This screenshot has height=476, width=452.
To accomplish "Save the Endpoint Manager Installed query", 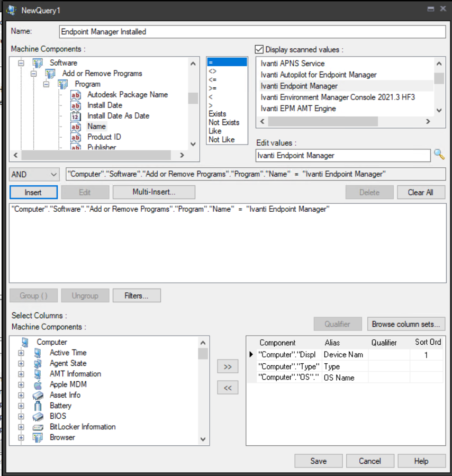I will [318, 461].
